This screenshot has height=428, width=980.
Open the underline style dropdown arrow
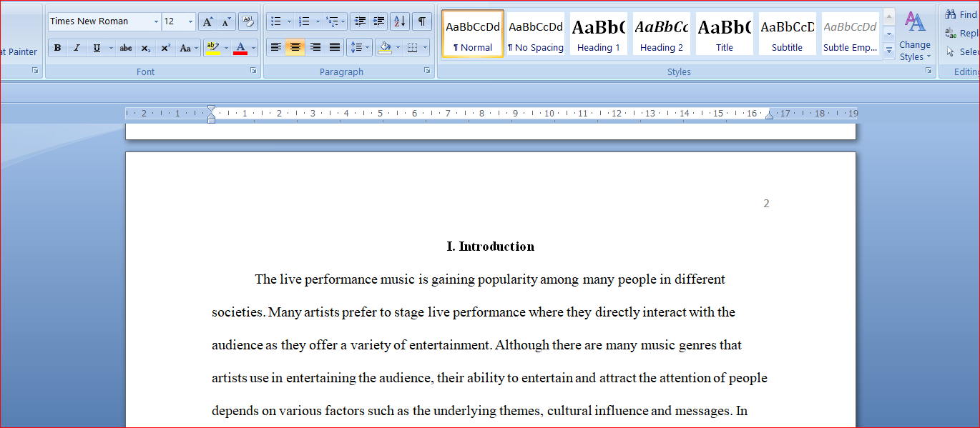(110, 48)
